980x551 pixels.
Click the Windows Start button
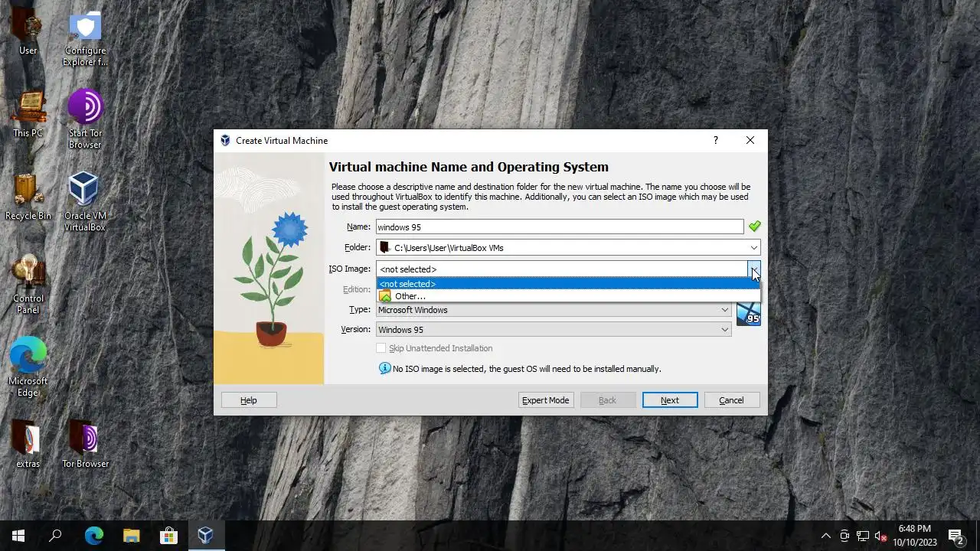(x=18, y=536)
